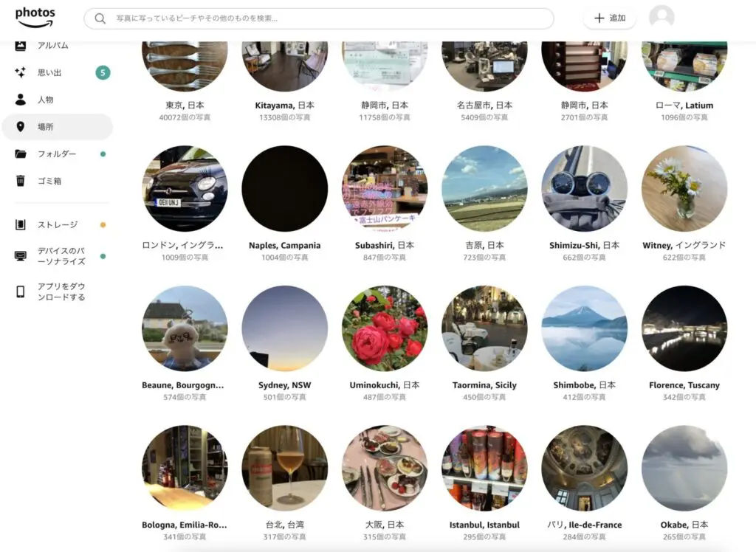Image resolution: width=756 pixels, height=552 pixels.
Task: Click the Amazon Photos logo
Action: point(35,18)
